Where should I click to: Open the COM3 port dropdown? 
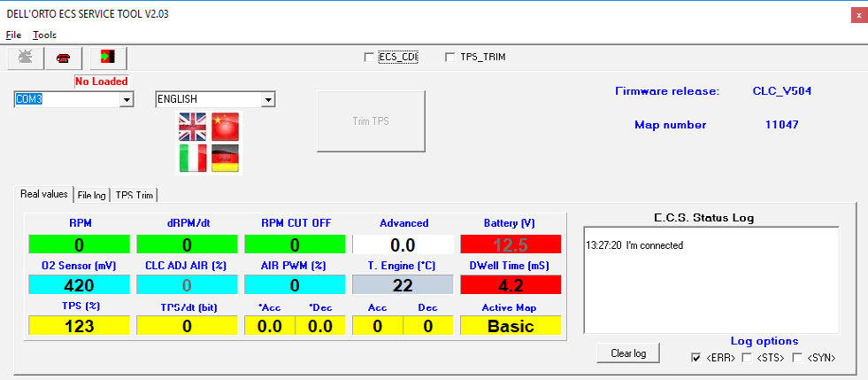(127, 100)
